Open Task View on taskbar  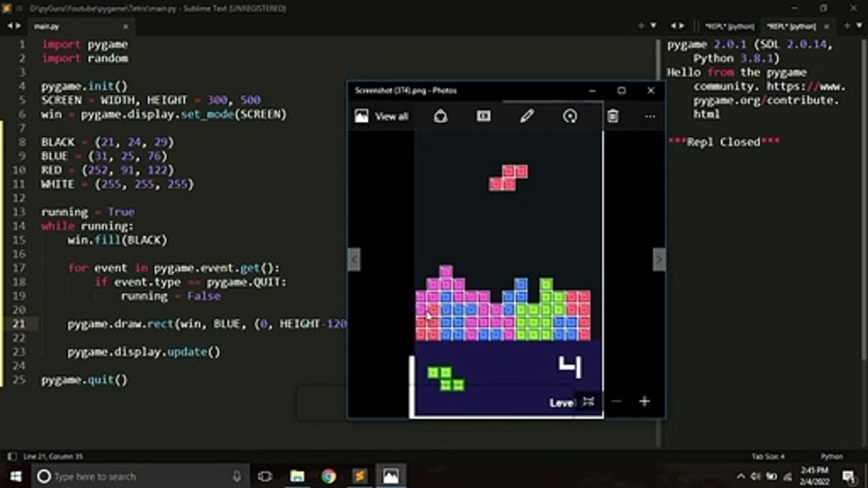[x=265, y=476]
